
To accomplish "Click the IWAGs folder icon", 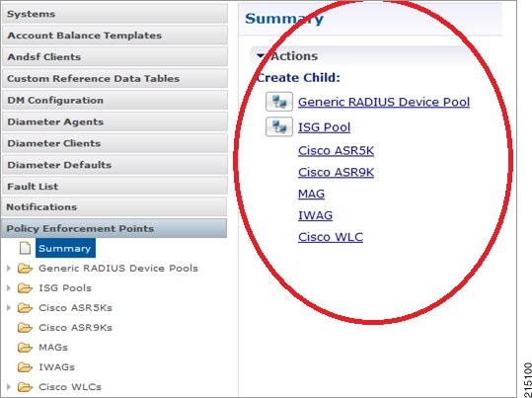I will 25,367.
